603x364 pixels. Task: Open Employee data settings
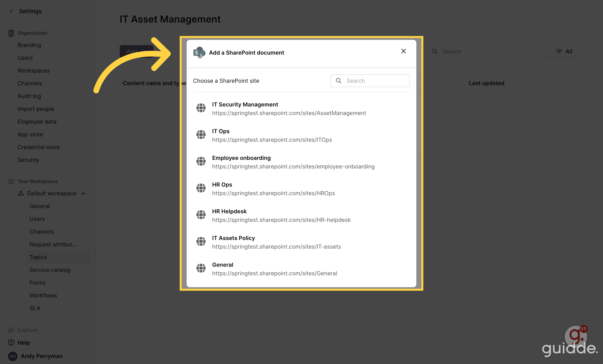click(37, 122)
